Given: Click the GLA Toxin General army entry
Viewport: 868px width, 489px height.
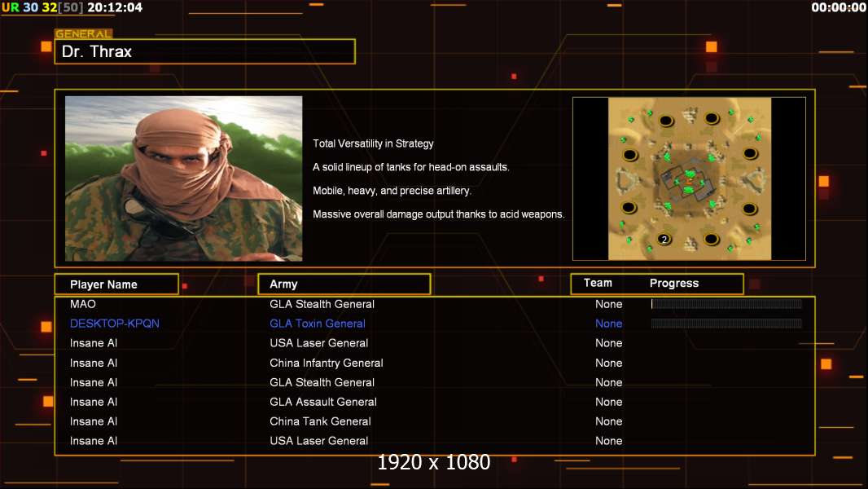Looking at the screenshot, I should [x=318, y=324].
